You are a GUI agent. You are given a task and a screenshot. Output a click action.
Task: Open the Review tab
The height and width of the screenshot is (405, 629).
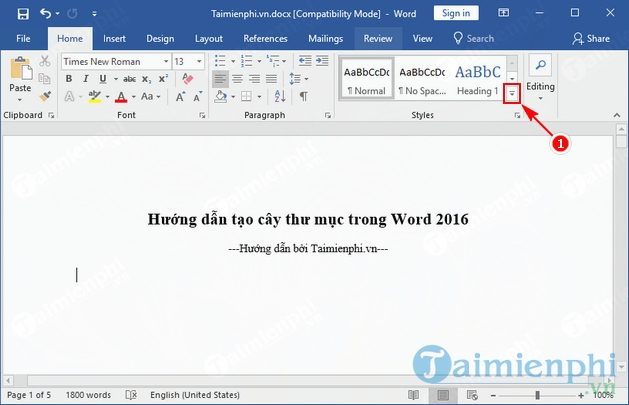pos(378,38)
